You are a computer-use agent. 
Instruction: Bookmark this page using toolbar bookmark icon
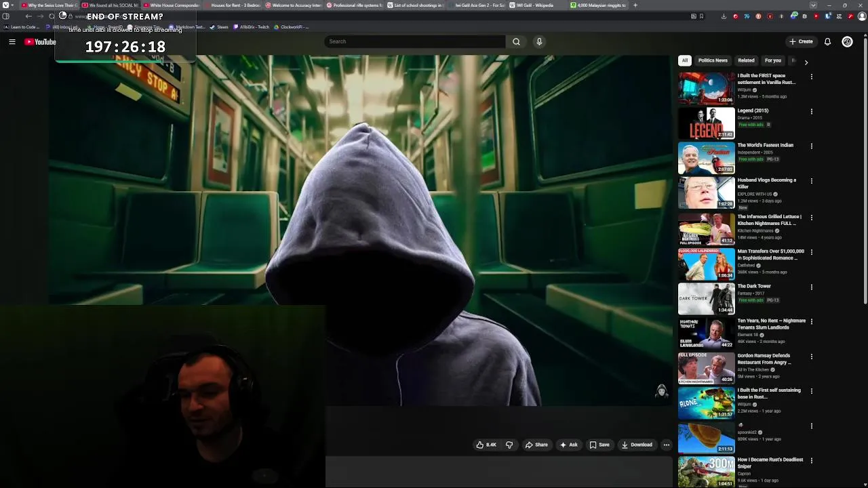tap(701, 16)
